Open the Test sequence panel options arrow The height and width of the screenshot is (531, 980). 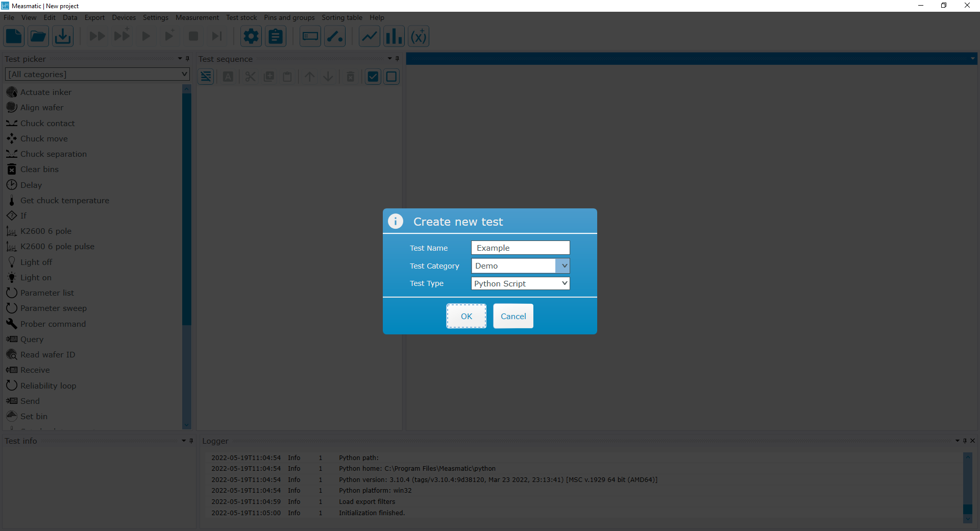(389, 59)
